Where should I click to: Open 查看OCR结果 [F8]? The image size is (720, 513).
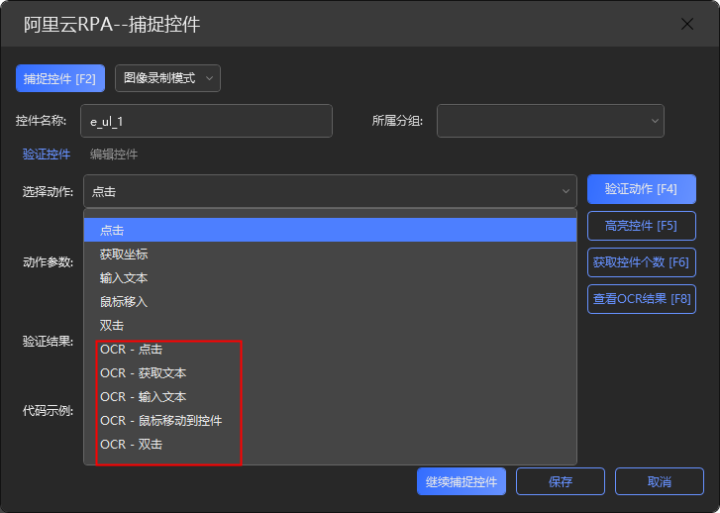pyautogui.click(x=641, y=299)
